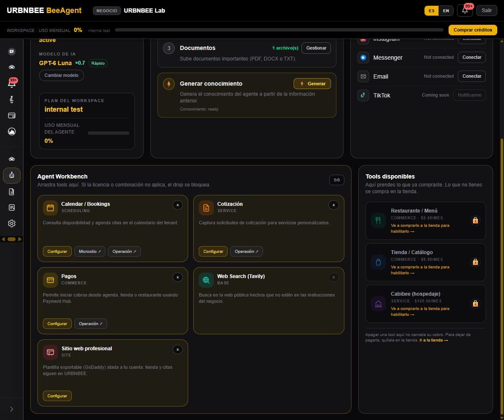Open the note edit icon in sidebar
Viewport: 504px width, 420px height.
click(x=12, y=207)
